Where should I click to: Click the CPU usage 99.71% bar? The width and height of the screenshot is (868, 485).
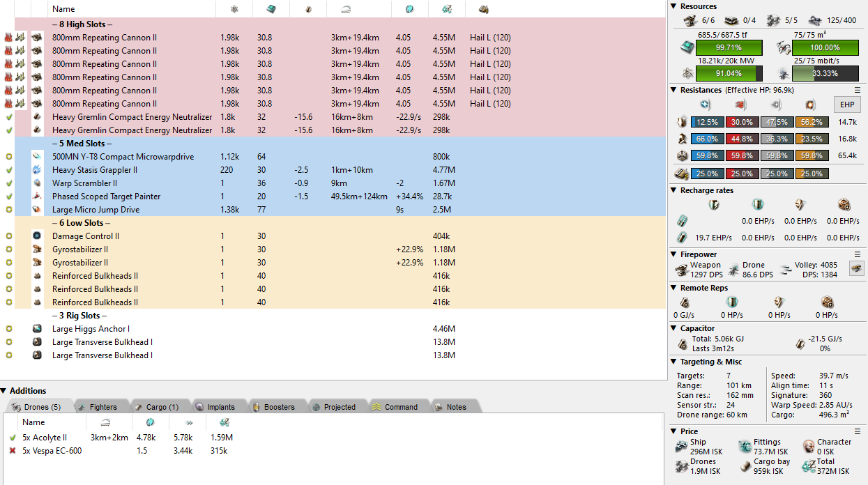728,48
